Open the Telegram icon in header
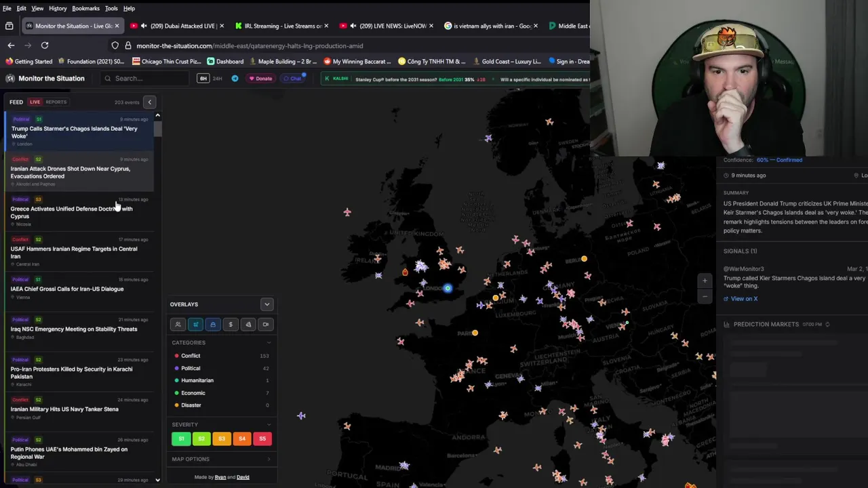This screenshot has width=868, height=488. coord(235,79)
